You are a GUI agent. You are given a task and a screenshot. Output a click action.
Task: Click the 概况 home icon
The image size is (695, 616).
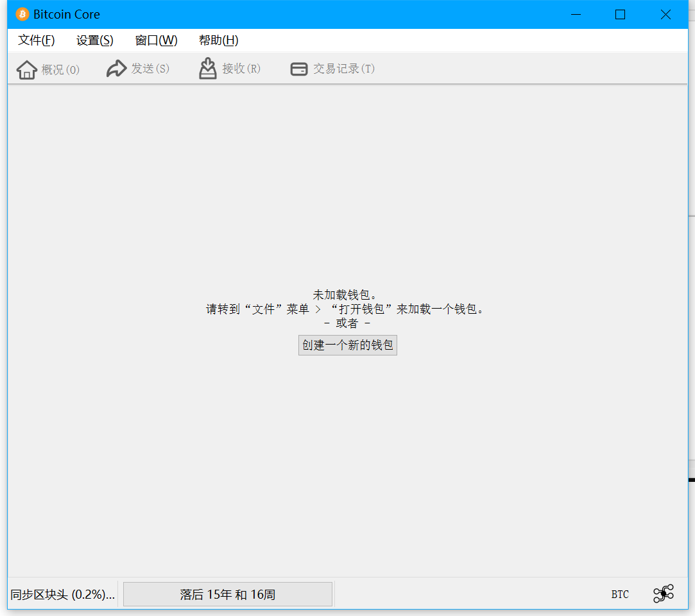click(x=26, y=69)
